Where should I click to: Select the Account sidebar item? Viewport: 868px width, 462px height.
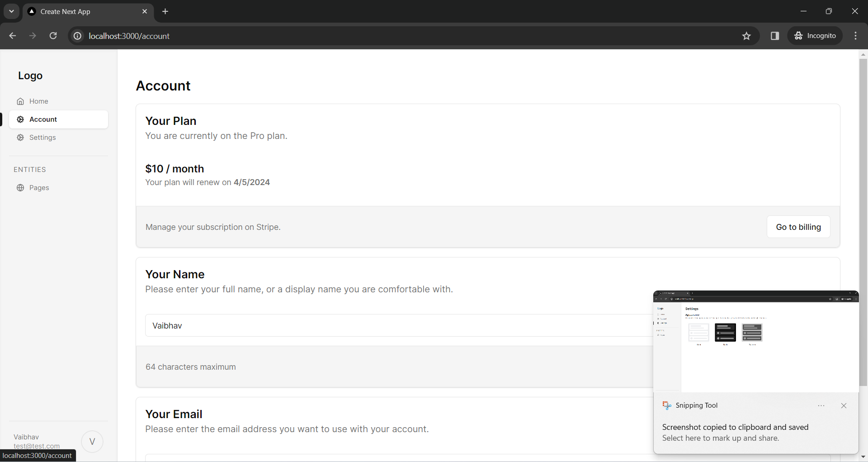point(58,119)
